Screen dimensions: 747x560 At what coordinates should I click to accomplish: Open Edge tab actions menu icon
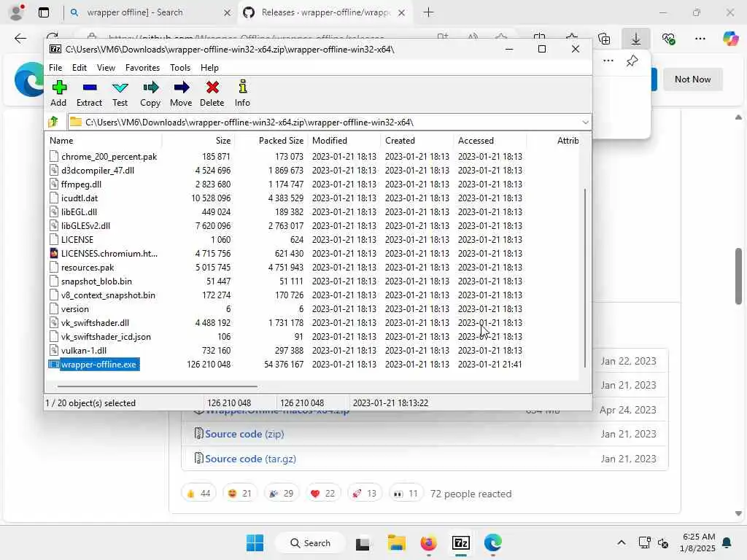point(43,12)
